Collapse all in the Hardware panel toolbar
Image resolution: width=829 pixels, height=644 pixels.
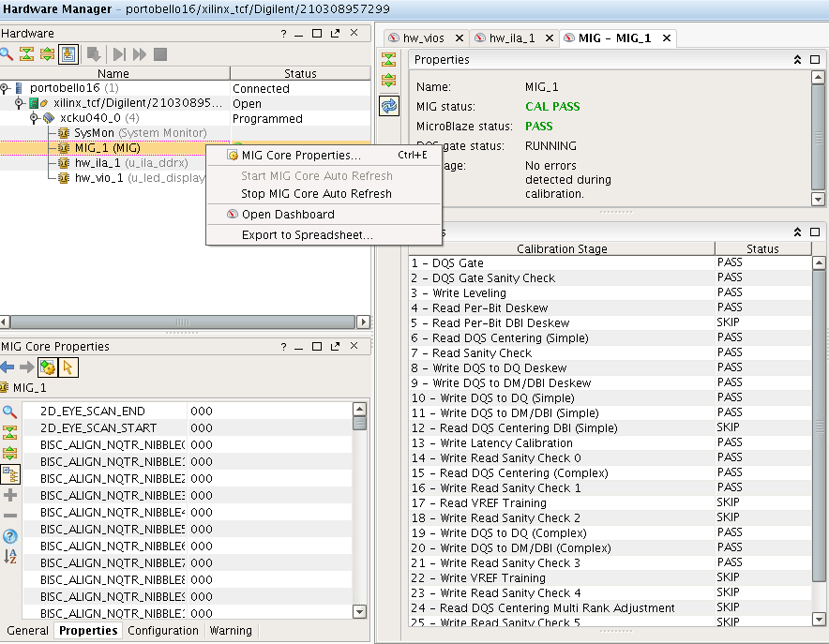coord(27,53)
